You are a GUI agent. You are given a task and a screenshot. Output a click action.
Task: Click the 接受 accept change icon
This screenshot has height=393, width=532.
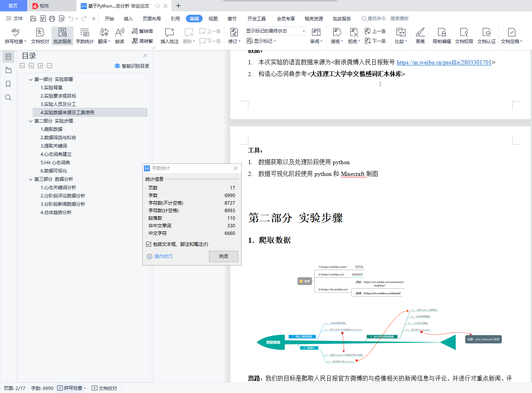[x=337, y=32]
